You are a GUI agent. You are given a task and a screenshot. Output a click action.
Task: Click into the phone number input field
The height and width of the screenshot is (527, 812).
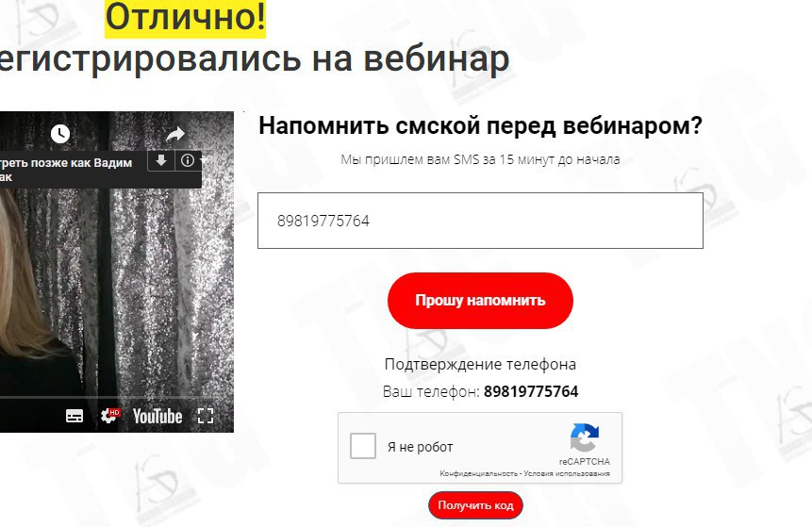coord(480,221)
